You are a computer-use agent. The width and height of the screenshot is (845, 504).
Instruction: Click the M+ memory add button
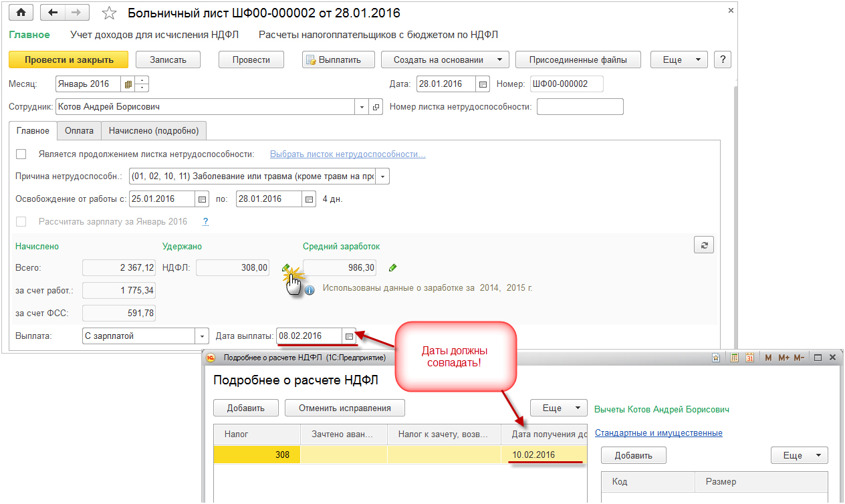coord(784,358)
